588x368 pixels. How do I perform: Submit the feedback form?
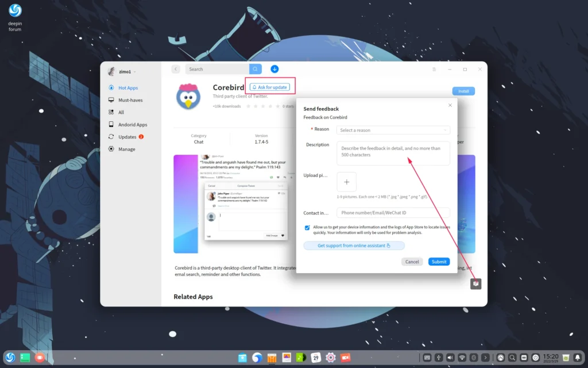[439, 262]
